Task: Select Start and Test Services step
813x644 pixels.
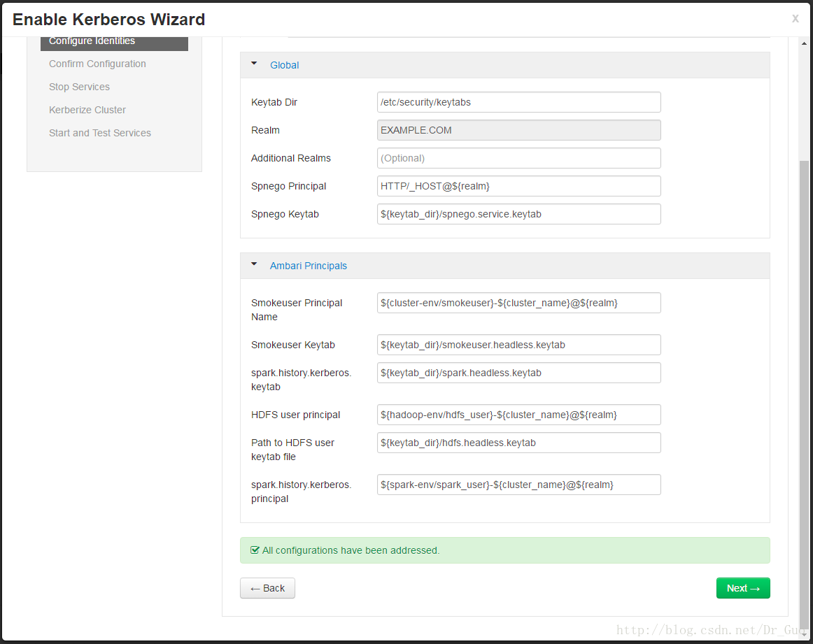Action: coord(100,133)
